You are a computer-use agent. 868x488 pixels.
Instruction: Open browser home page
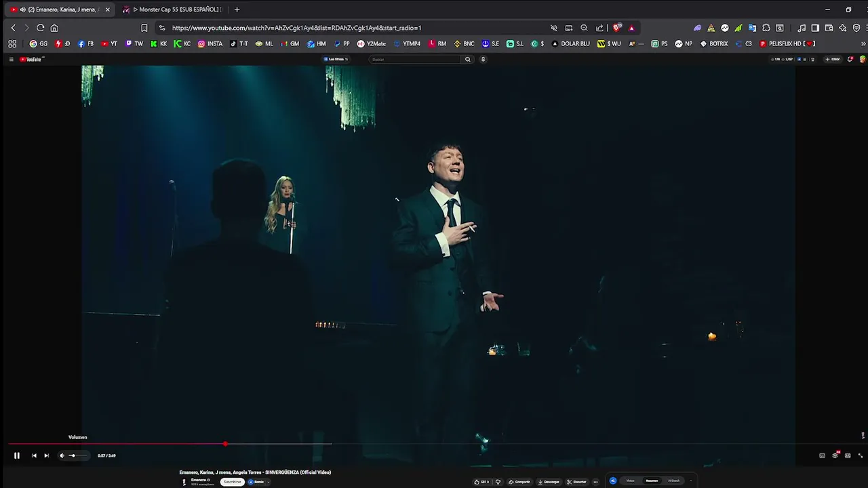[54, 28]
